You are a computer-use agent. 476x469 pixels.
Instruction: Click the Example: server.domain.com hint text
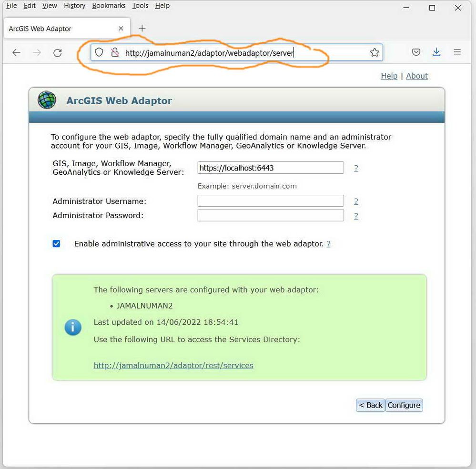(247, 186)
